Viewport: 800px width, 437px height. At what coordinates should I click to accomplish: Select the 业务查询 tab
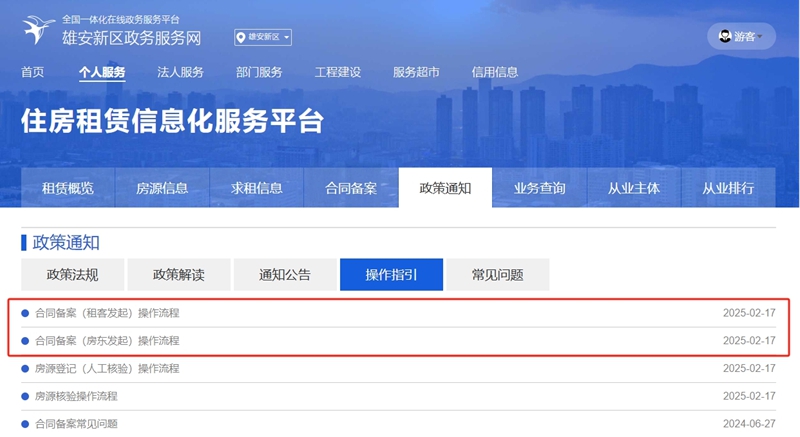(540, 188)
